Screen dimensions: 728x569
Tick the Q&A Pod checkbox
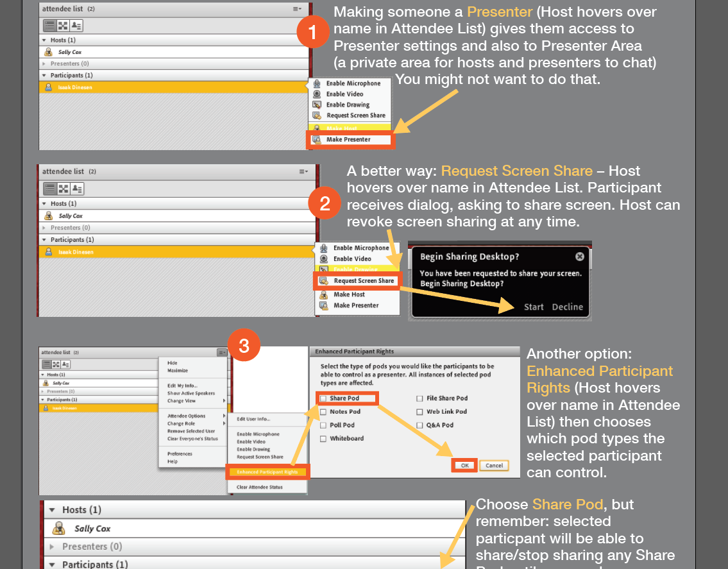click(420, 425)
